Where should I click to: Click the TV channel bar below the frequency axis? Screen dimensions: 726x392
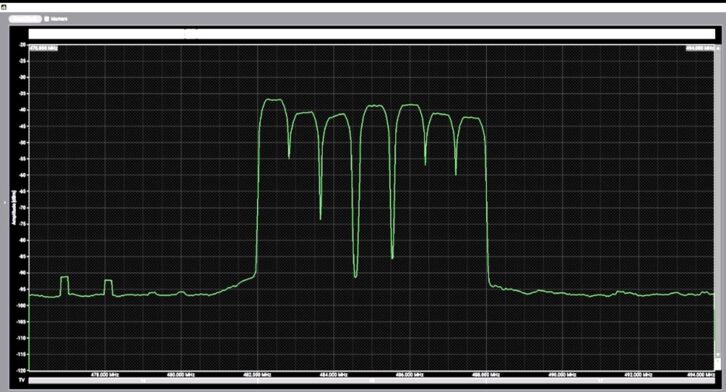coord(372,380)
